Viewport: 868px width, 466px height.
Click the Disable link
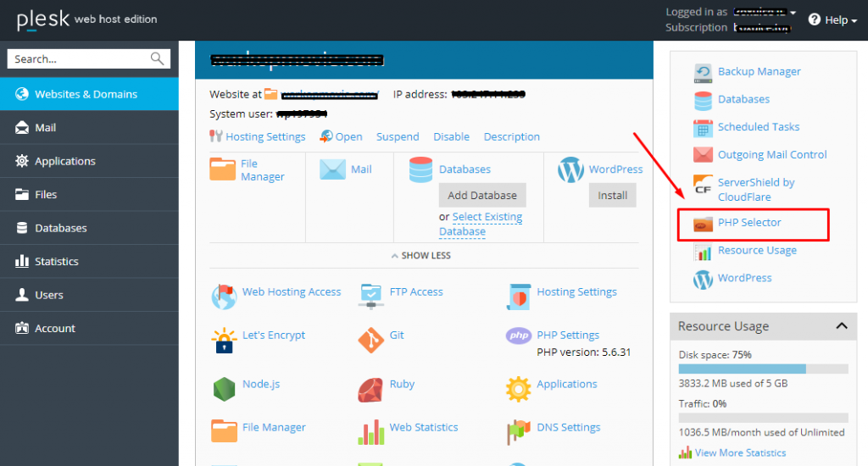pyautogui.click(x=451, y=136)
